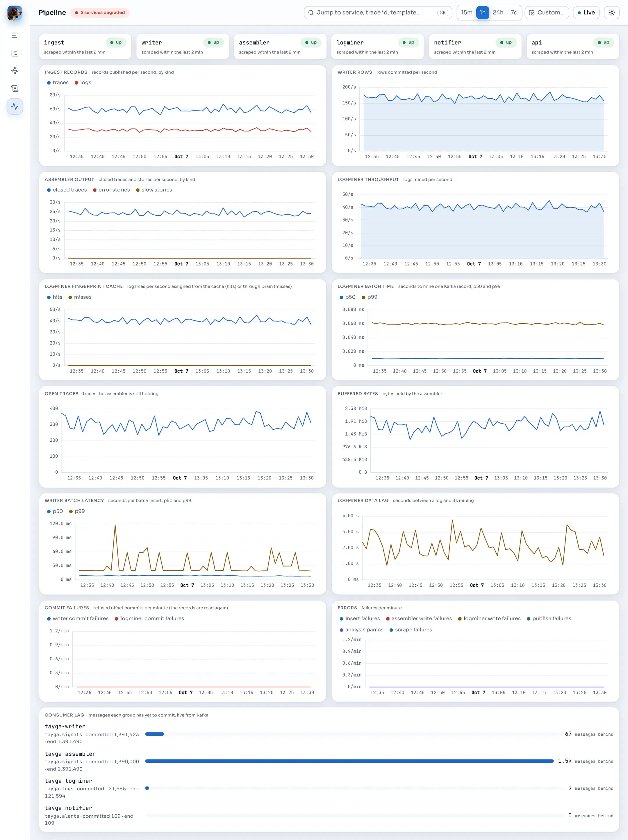628x840 pixels.
Task: Toggle the traces series in Ingest Records
Action: coord(58,82)
